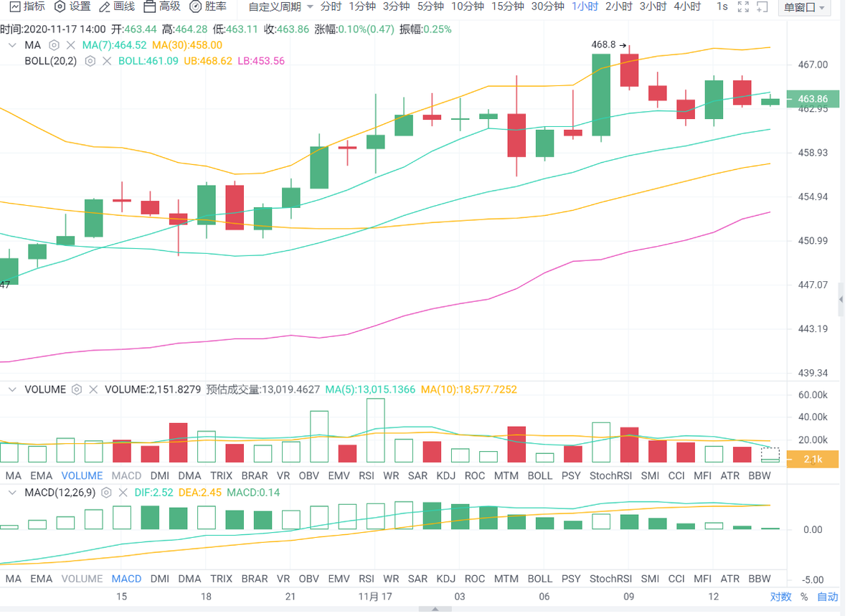Expand the right side panel arrow
The image size is (855, 616).
pos(841,299)
